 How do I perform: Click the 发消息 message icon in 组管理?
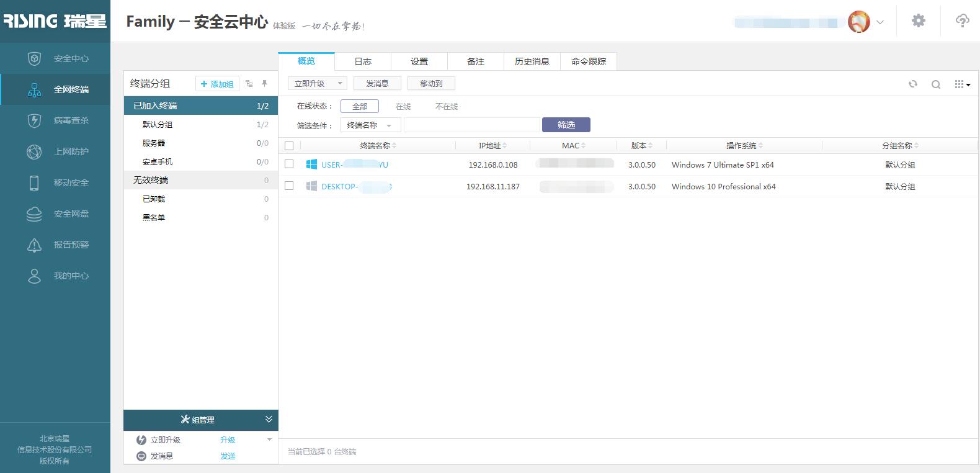click(141, 456)
